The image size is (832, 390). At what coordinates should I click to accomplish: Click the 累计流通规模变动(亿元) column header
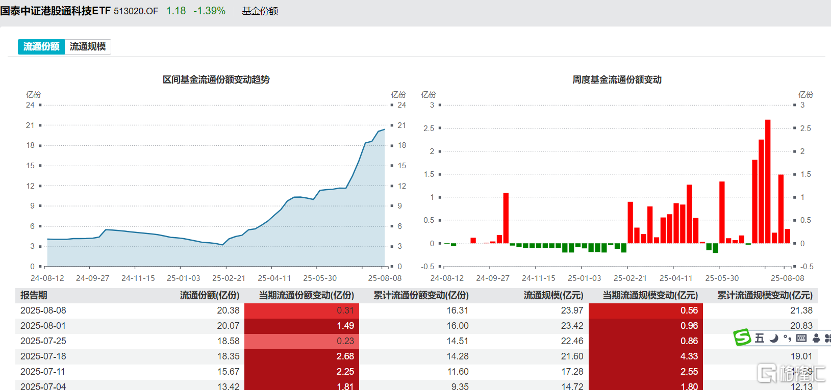[764, 296]
